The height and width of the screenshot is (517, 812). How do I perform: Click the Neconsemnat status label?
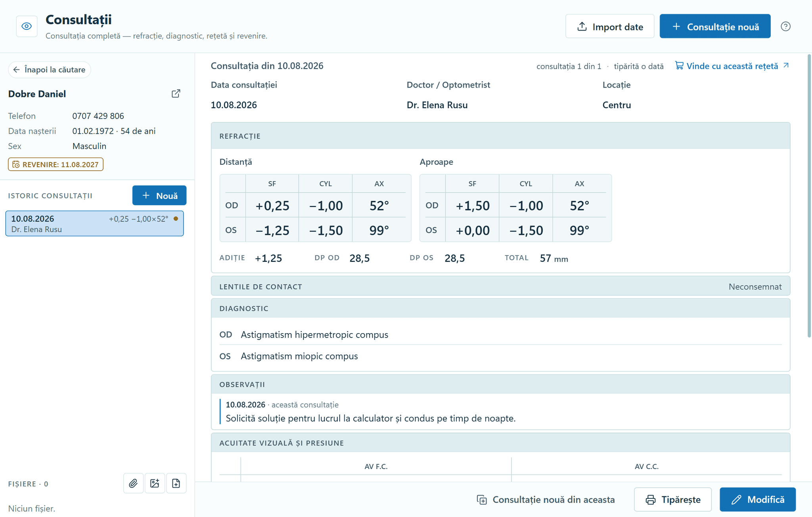[755, 286]
